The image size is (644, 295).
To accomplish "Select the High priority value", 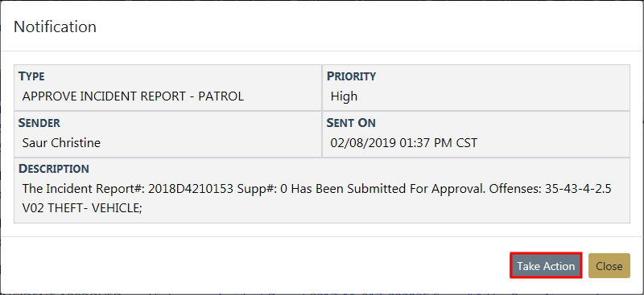I will [345, 96].
